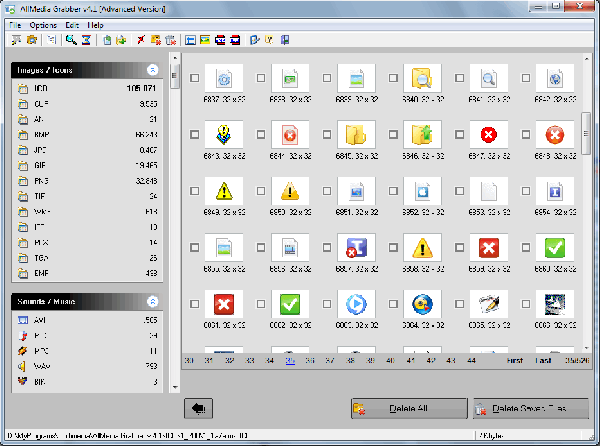The height and width of the screenshot is (446, 600).
Task: Click the last toolbar icon on right
Action: pos(285,40)
